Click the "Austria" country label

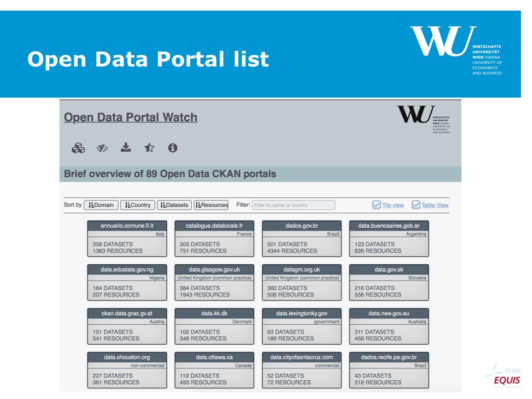[x=157, y=321]
